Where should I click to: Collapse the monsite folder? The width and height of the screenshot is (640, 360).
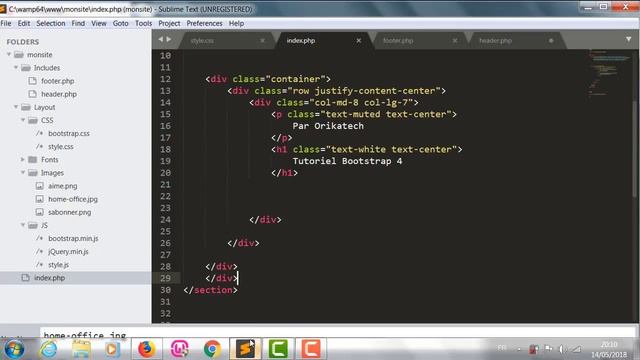[9, 54]
